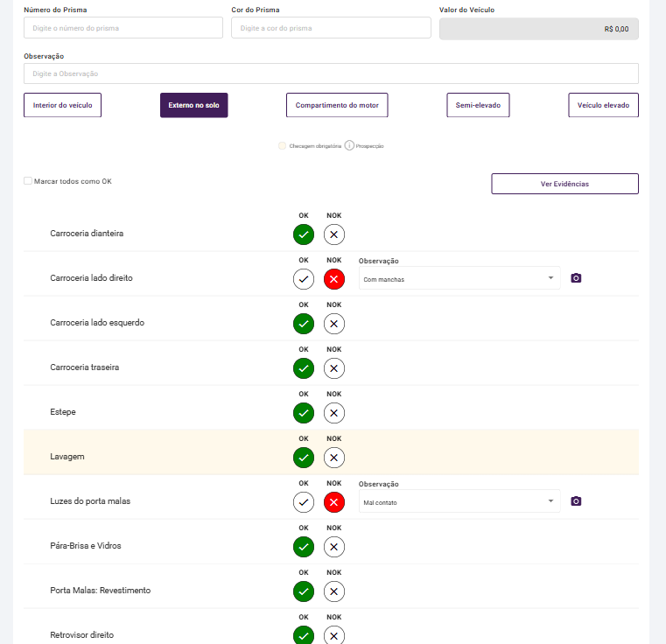Mark Estepe as NOK
The image size is (666, 644).
pyautogui.click(x=333, y=412)
